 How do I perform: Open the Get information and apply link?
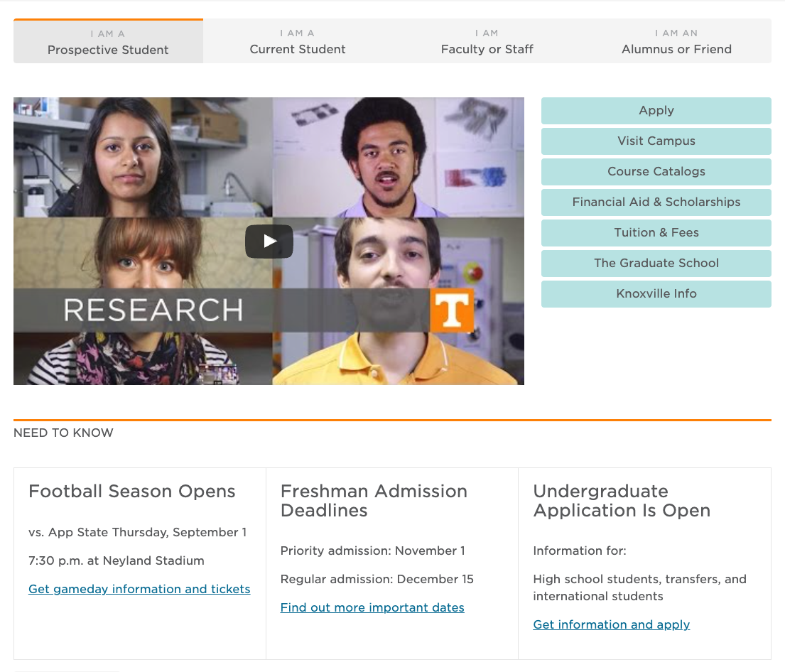611,624
